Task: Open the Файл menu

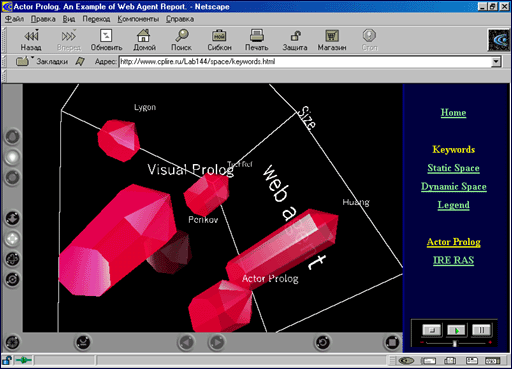Action: 14,19
